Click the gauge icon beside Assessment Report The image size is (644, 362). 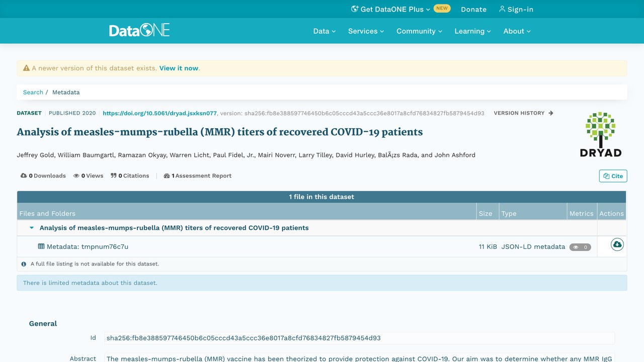click(x=167, y=176)
